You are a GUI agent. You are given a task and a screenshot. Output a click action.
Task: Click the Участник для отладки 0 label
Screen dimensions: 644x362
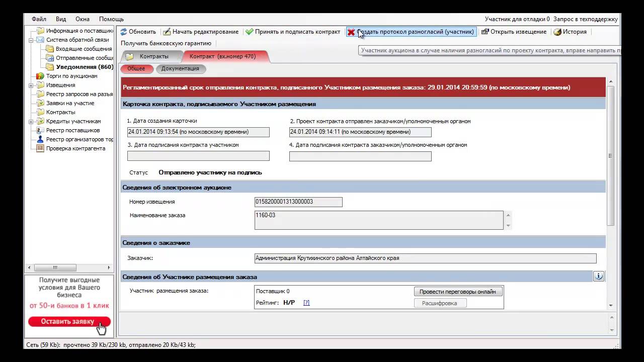pyautogui.click(x=517, y=19)
